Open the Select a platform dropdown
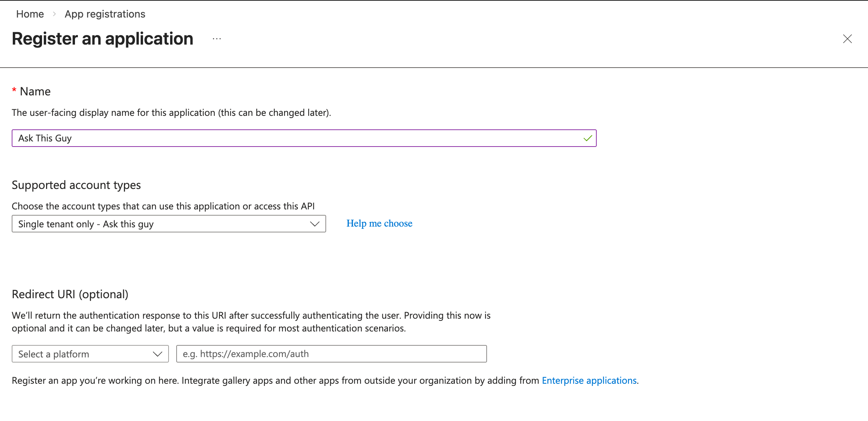 pos(90,354)
